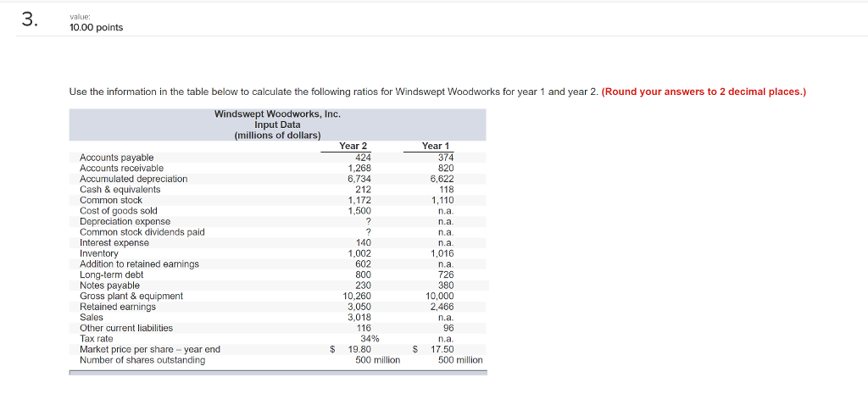Select the 'Accounts receivable' row label

122,169
